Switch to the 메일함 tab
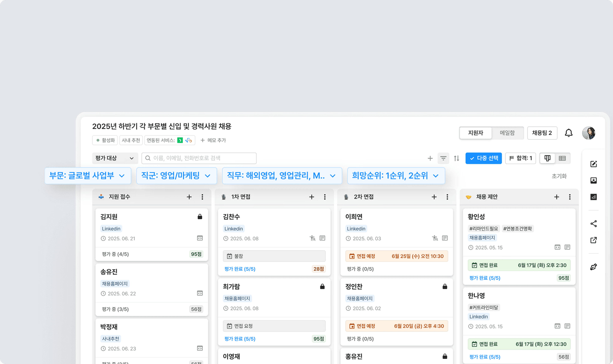The width and height of the screenshot is (613, 364). (x=507, y=133)
